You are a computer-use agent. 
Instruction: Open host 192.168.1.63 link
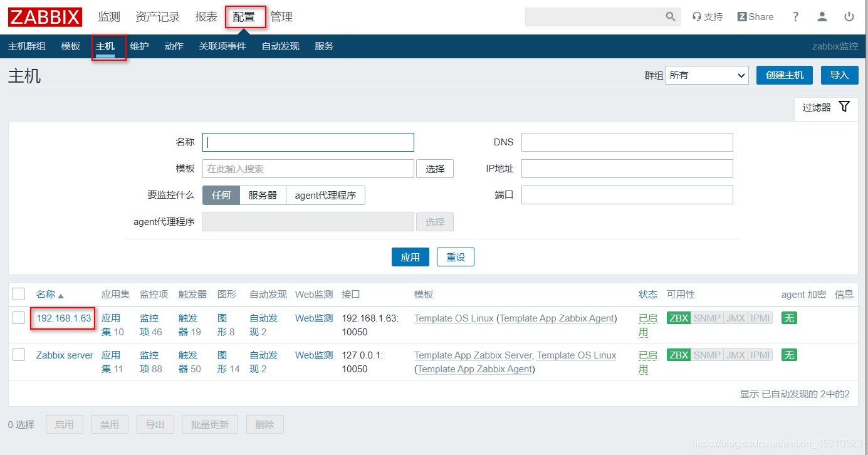(x=64, y=318)
